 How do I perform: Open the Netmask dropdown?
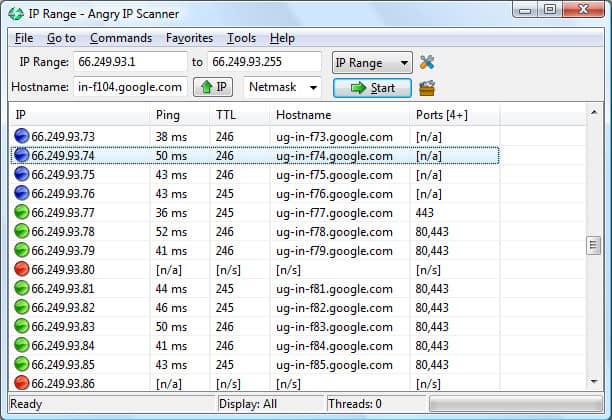(282, 87)
